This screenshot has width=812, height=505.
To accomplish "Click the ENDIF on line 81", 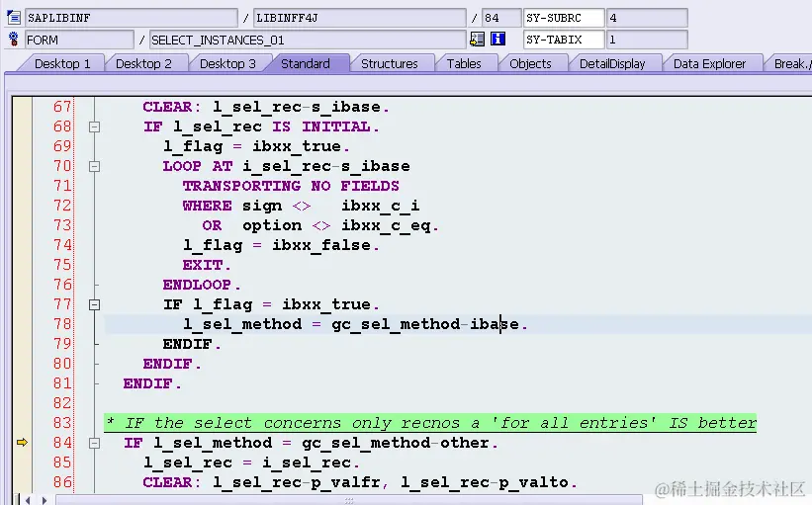I will (x=152, y=383).
